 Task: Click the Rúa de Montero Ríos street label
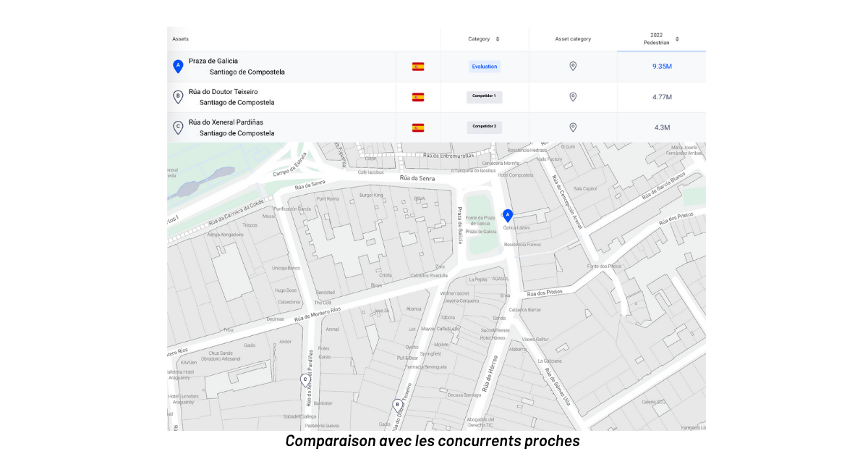pyautogui.click(x=318, y=316)
